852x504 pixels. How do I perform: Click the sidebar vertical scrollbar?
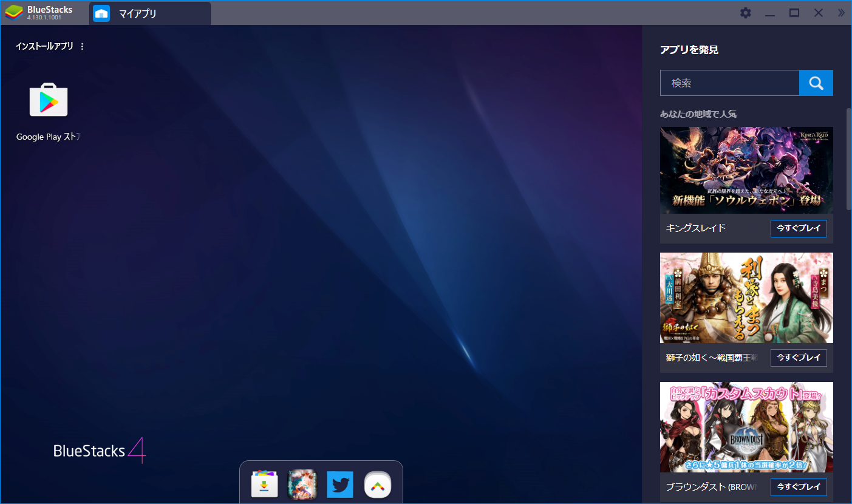click(849, 159)
